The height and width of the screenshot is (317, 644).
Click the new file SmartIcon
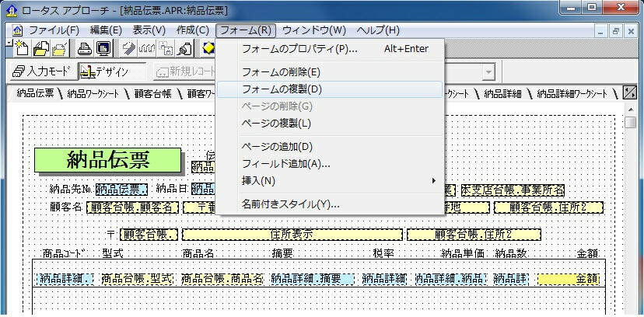point(21,49)
